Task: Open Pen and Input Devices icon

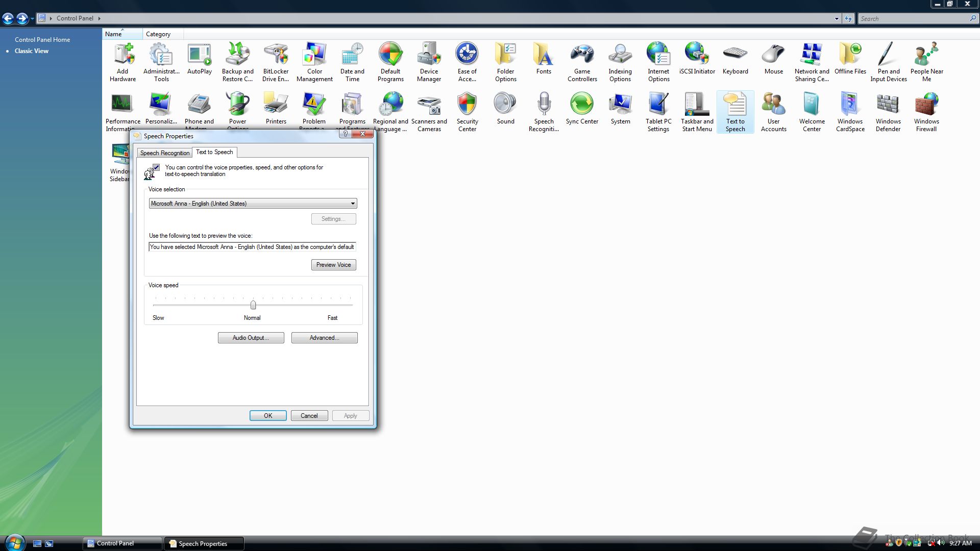Action: 889,62
